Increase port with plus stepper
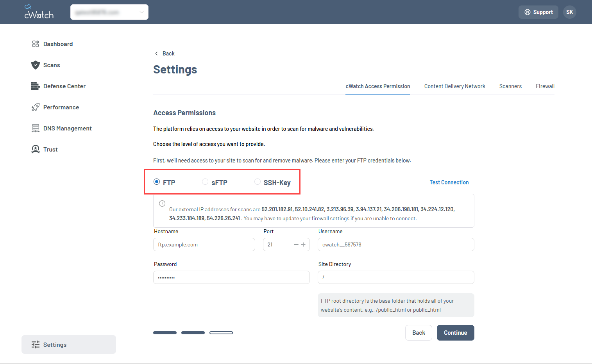The image size is (592, 364). (x=303, y=244)
